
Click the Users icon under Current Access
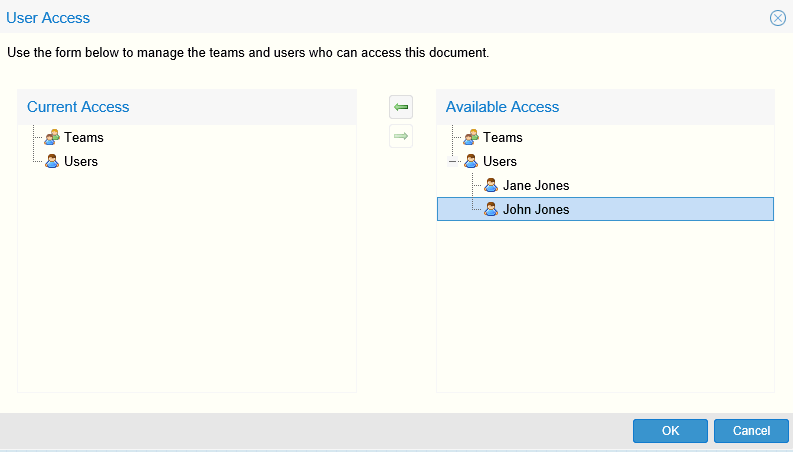(52, 161)
